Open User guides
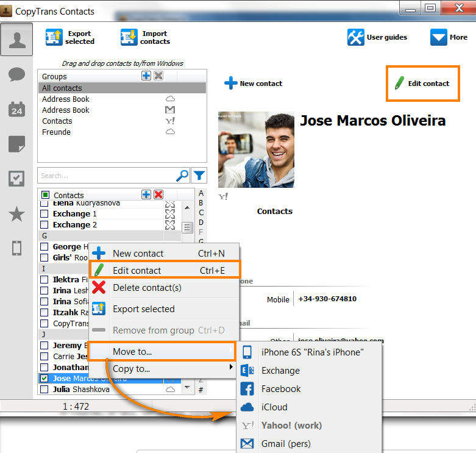Viewport: 476px width, 453px height. coord(377,37)
